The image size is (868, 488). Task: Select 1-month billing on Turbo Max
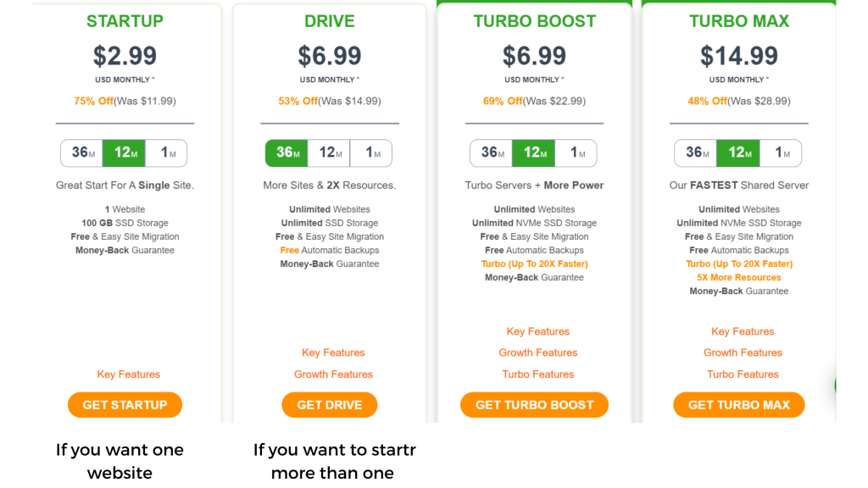pyautogui.click(x=781, y=153)
